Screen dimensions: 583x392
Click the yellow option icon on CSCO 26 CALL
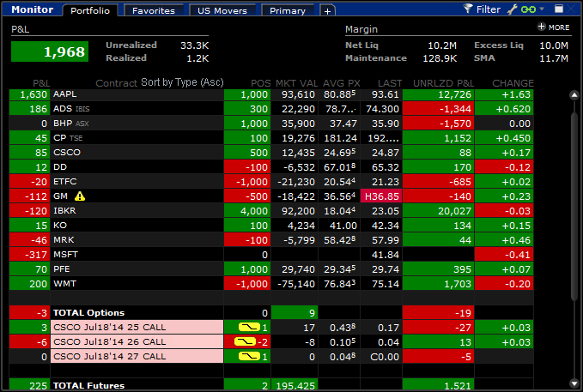pos(245,342)
